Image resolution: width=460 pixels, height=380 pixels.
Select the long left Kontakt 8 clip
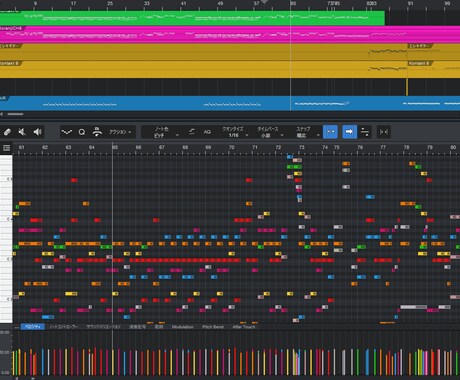[203, 69]
